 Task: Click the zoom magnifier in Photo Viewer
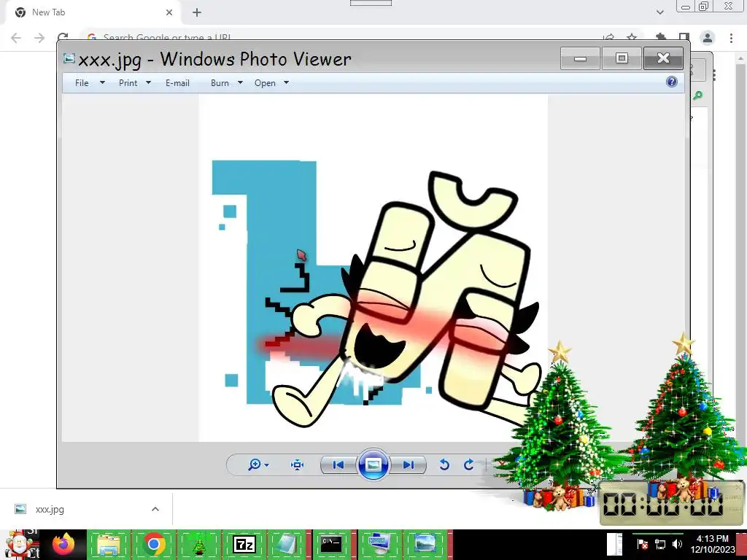click(x=254, y=464)
